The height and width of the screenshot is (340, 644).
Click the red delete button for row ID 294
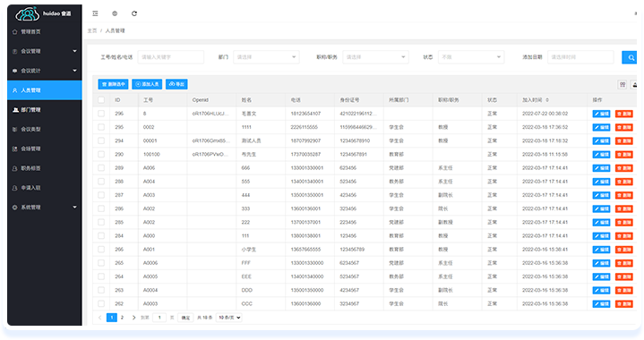click(624, 140)
